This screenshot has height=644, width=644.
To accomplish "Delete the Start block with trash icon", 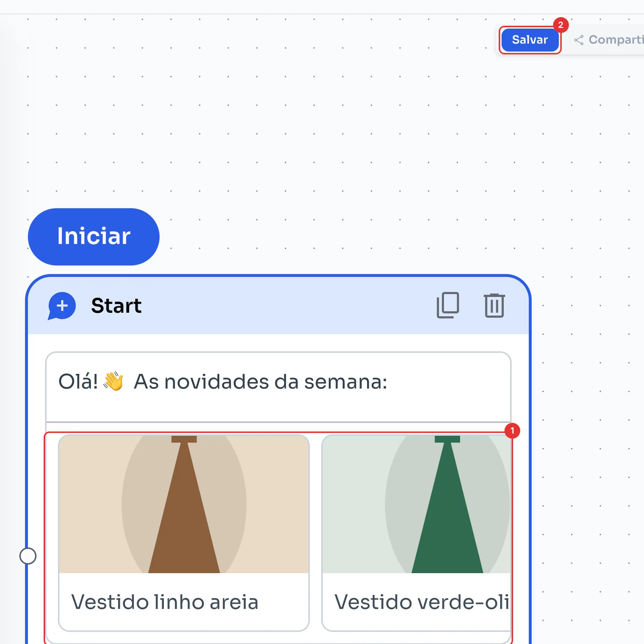I will point(494,305).
